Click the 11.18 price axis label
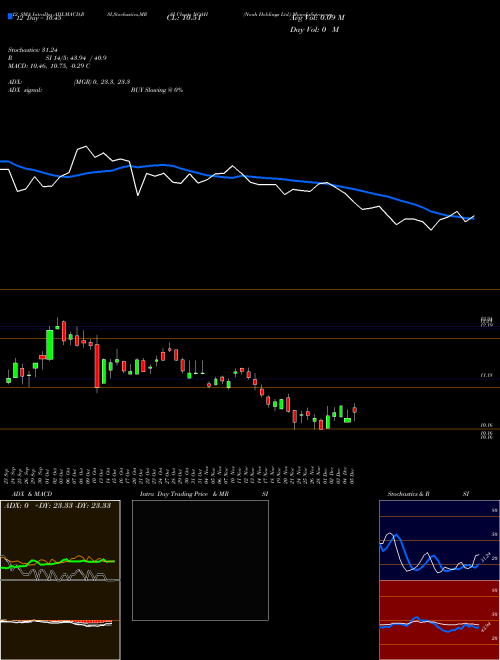This screenshot has width=500, height=660. 486,375
